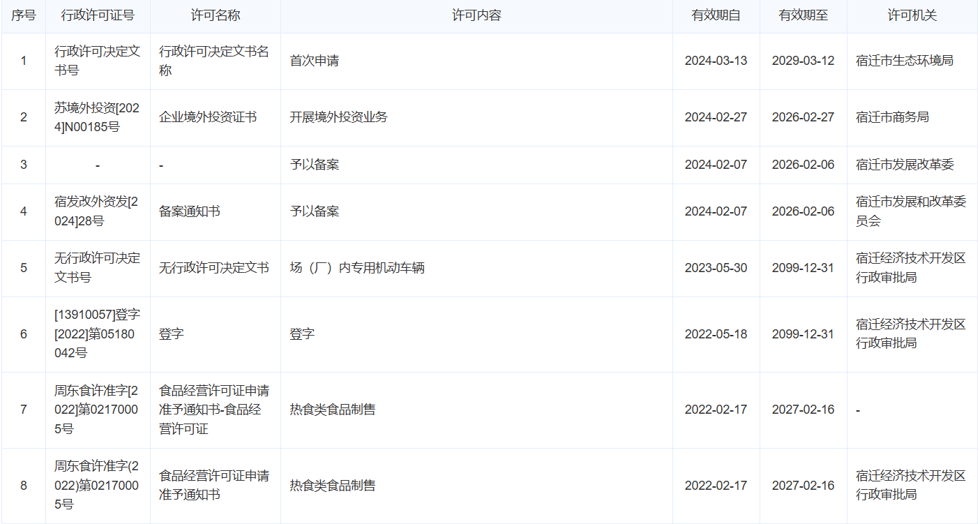Click the 许可内容 column header
Viewport: 980px width, 524px height.
[x=476, y=15]
